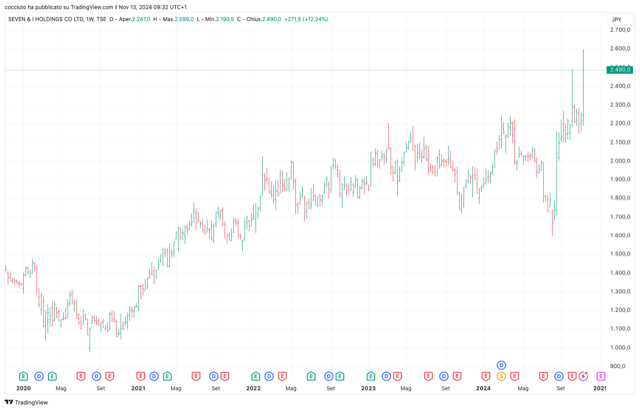The image size is (640, 410).
Task: Click the 2025 label on time axis
Action: pyautogui.click(x=599, y=388)
